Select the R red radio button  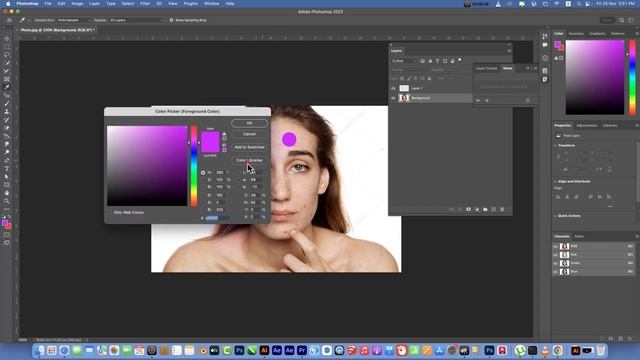[203, 196]
